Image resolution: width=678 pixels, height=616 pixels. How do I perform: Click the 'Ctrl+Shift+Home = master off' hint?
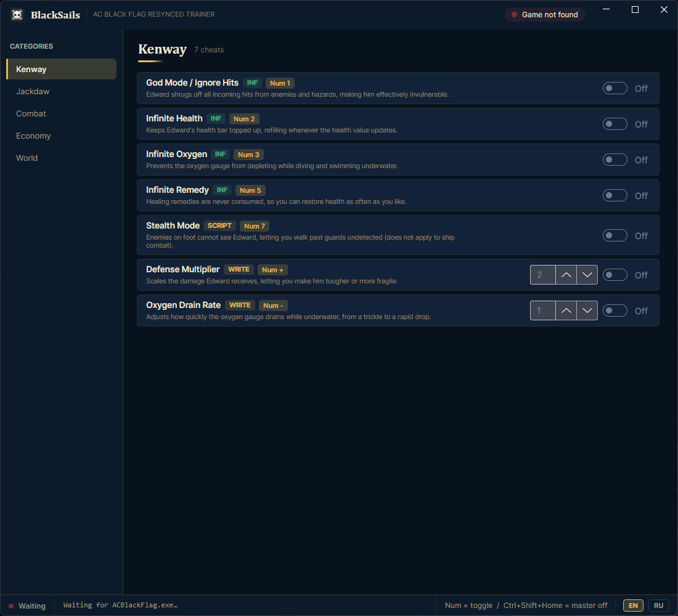point(555,605)
